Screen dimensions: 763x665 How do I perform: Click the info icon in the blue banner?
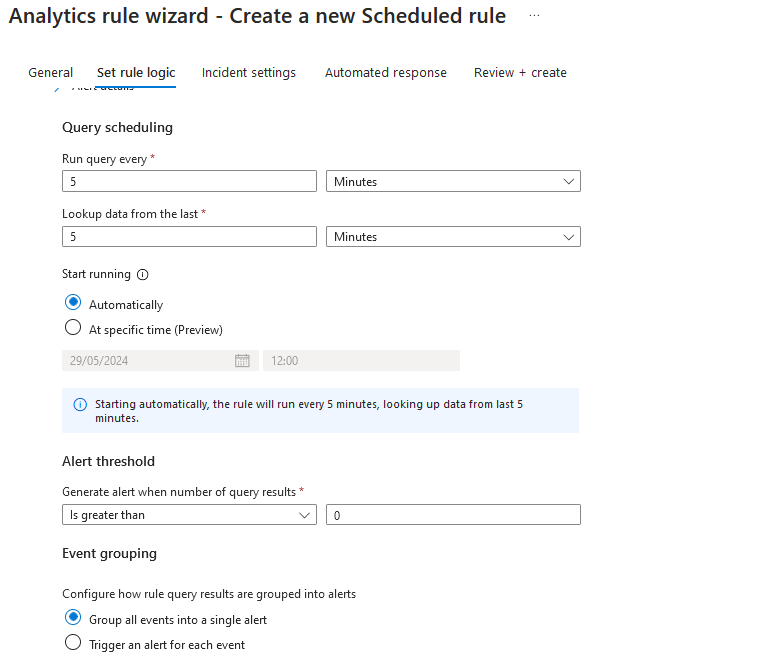(80, 405)
